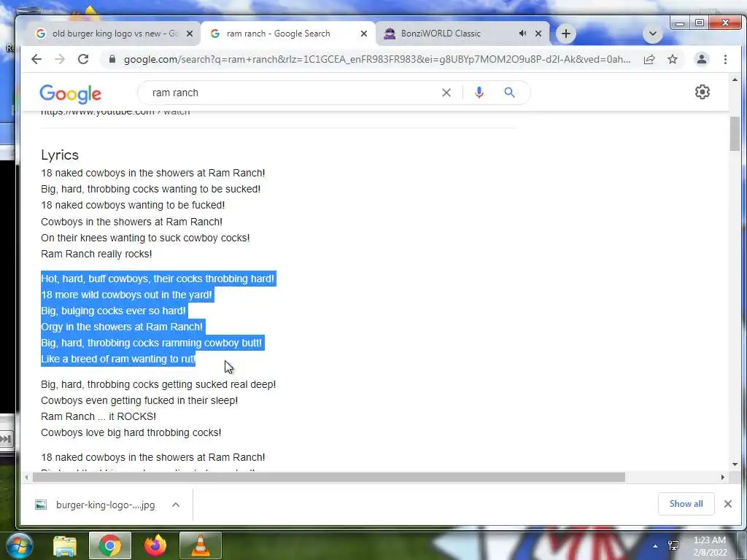Click line '18 more wild cowboys out in the yard!'
The width and height of the screenshot is (747, 560).
(x=126, y=295)
